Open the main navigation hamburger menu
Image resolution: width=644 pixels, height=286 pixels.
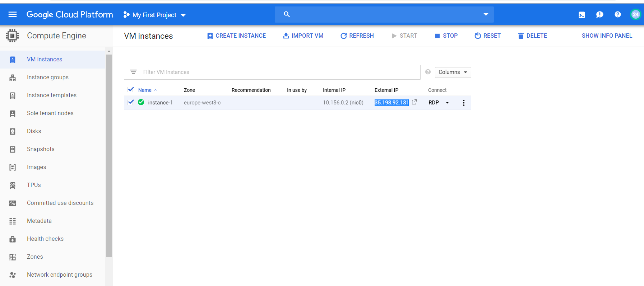[13, 14]
